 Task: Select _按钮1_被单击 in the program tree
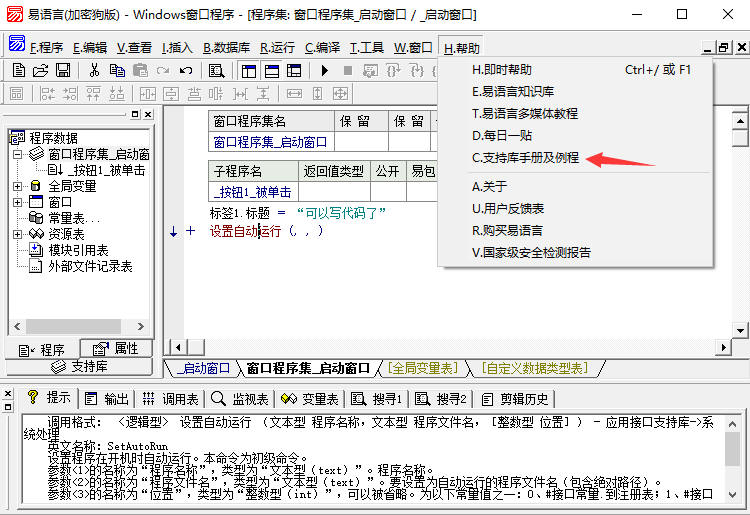107,170
